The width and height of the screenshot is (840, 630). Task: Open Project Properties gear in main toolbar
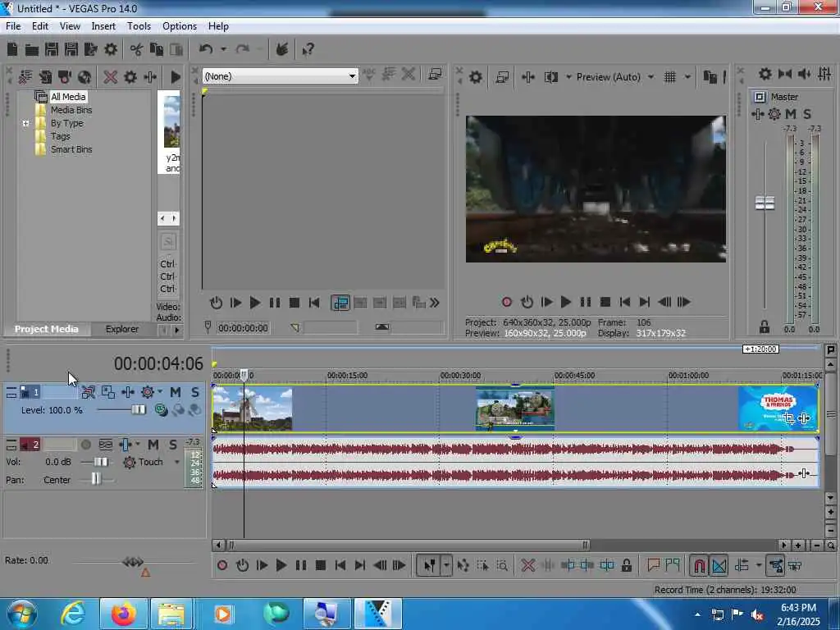111,50
